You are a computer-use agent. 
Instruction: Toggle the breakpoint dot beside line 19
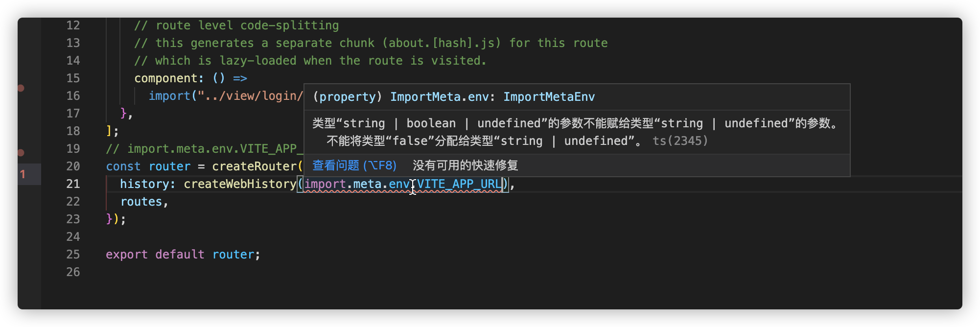click(x=21, y=153)
